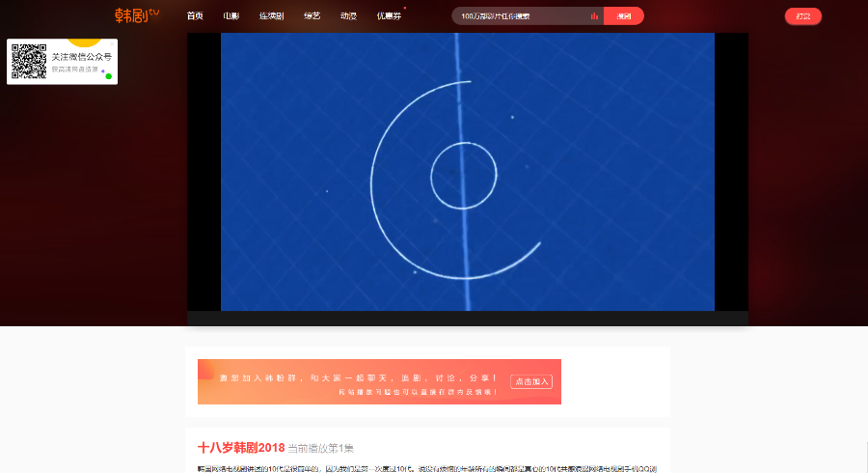
Task: Click the hot-ranking bars icon in search box
Action: 594,16
